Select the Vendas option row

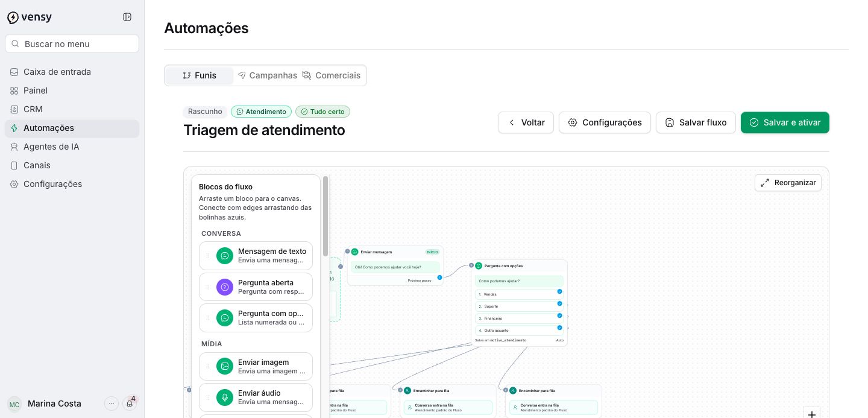(519, 294)
